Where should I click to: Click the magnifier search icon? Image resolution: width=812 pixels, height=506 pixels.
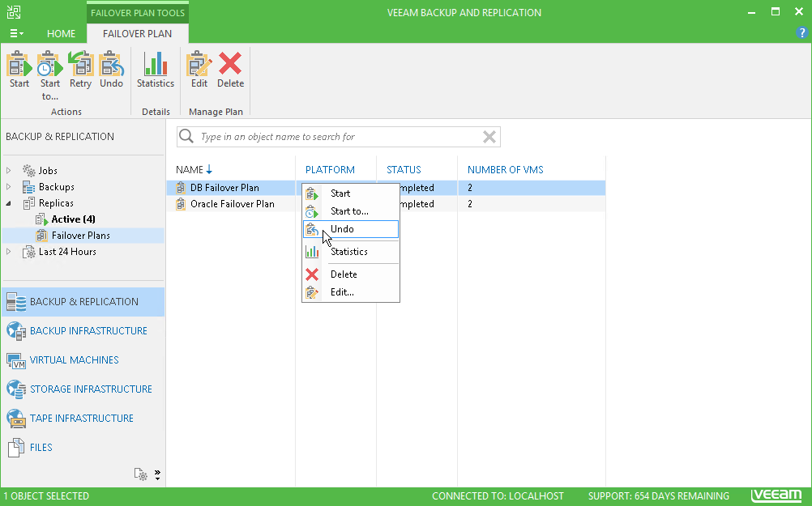click(x=186, y=137)
